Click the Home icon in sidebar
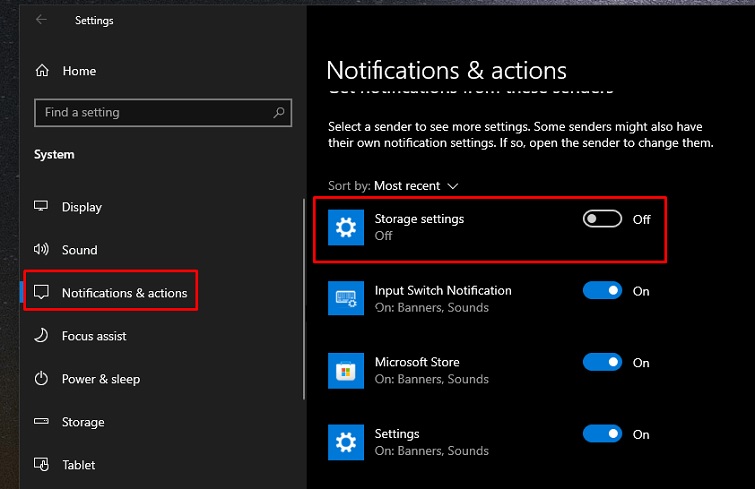Screen dimensions: 755x489 click(x=42, y=71)
